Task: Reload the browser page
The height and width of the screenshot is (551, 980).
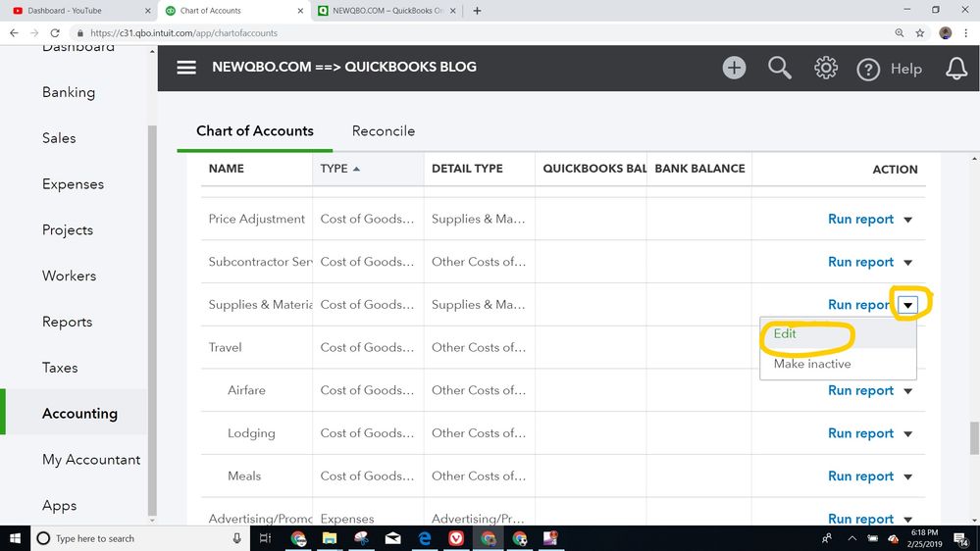Action: click(55, 33)
